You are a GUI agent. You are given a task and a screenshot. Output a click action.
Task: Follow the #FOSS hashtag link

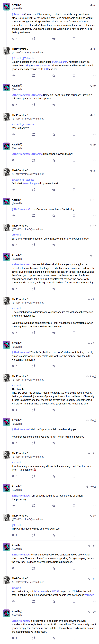[x=56, y=592]
